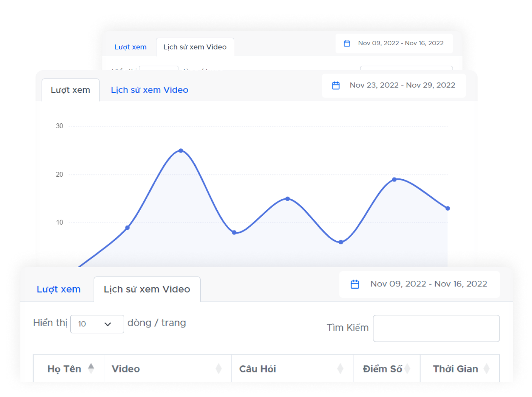The width and height of the screenshot is (532, 397).
Task: Click inside the Tìm Kiếm search box
Action: click(436, 328)
